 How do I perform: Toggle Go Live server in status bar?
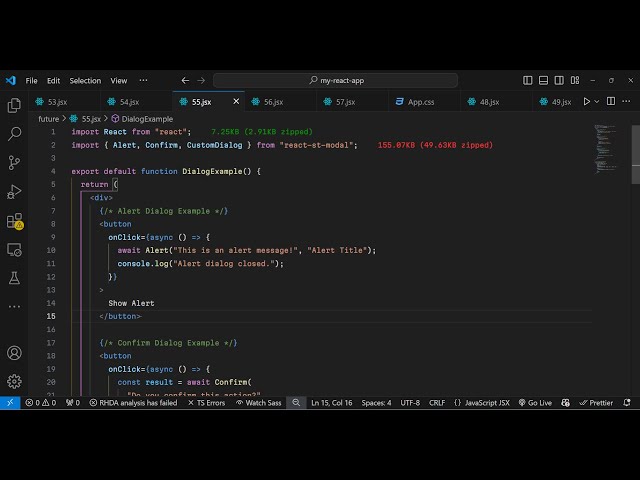tap(535, 403)
